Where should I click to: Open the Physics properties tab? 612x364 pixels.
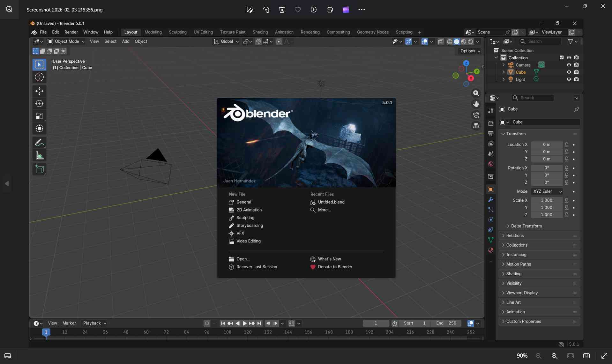491,220
